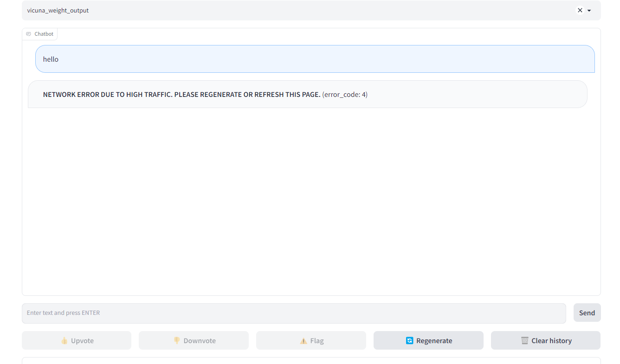Click the trash can icon on Clear history
620x364 pixels.
point(525,341)
